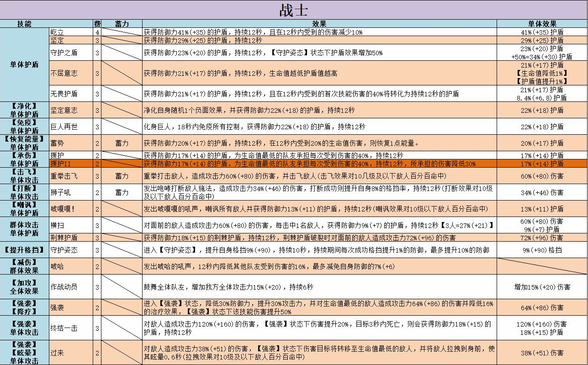The image size is (588, 365).
Task: Click the 【加攻】全体效果 category cell
Action: pos(24,287)
